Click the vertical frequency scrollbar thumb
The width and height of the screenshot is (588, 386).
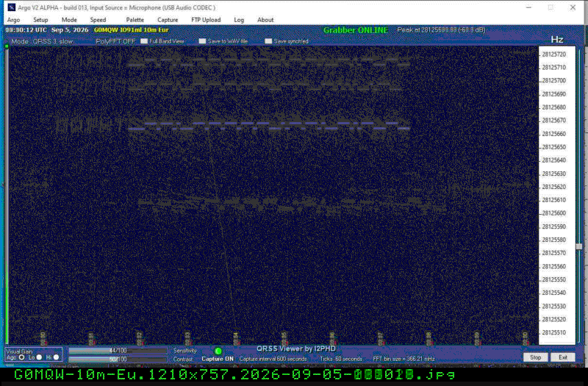tap(579, 246)
